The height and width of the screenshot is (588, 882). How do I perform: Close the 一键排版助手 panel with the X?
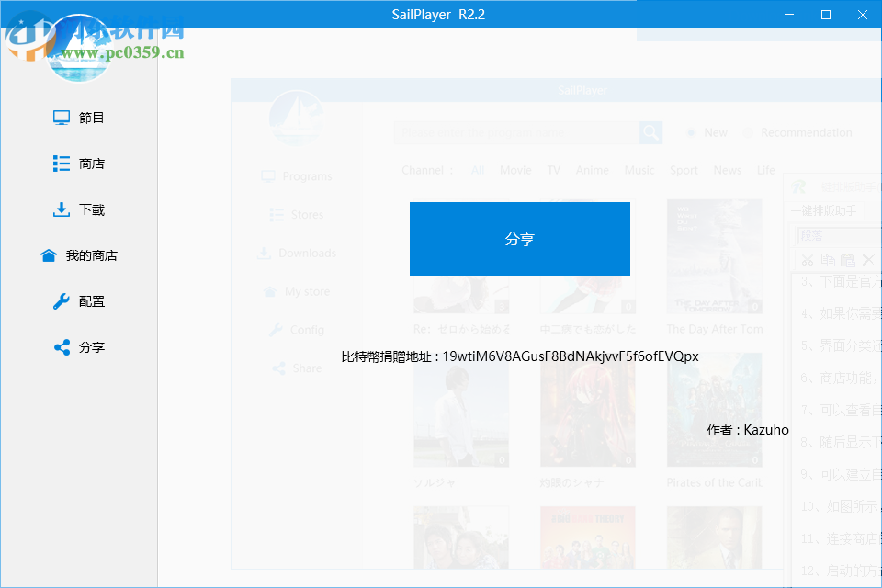[x=868, y=259]
